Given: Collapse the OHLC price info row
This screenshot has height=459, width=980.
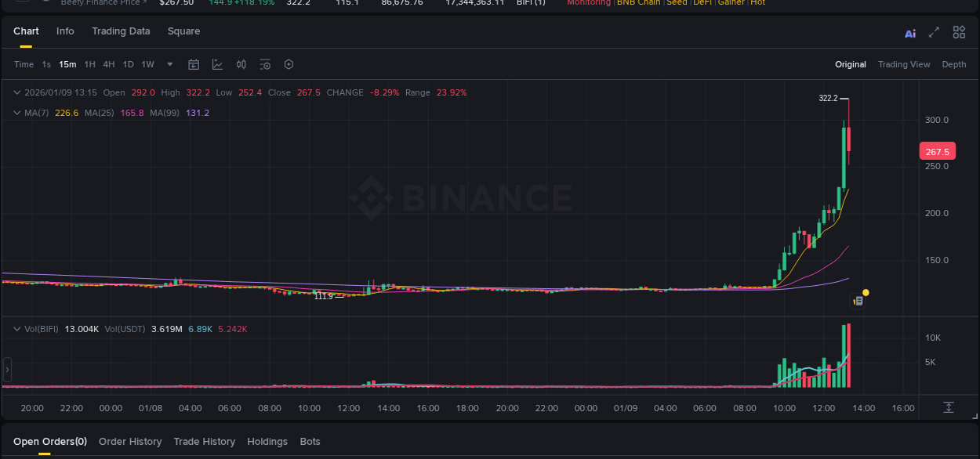Looking at the screenshot, I should [16, 92].
